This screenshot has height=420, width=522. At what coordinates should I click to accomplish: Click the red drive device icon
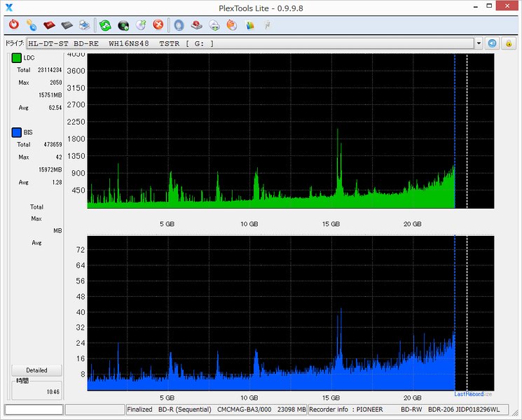197,25
